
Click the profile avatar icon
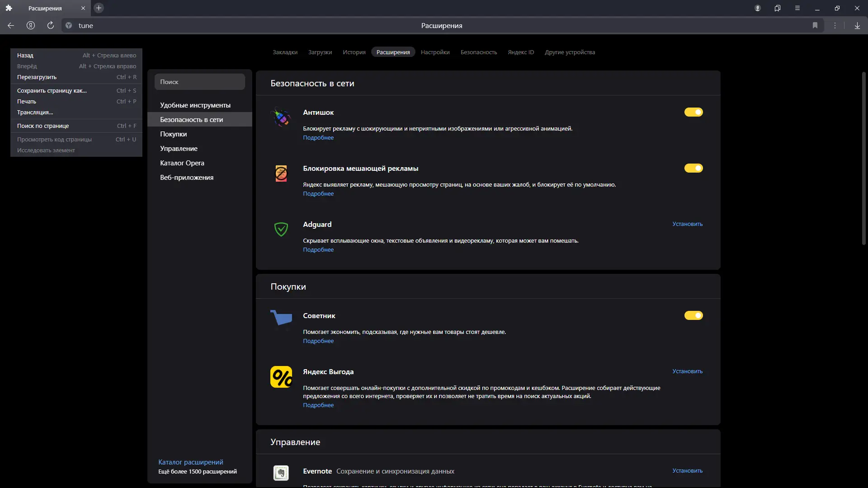[758, 8]
